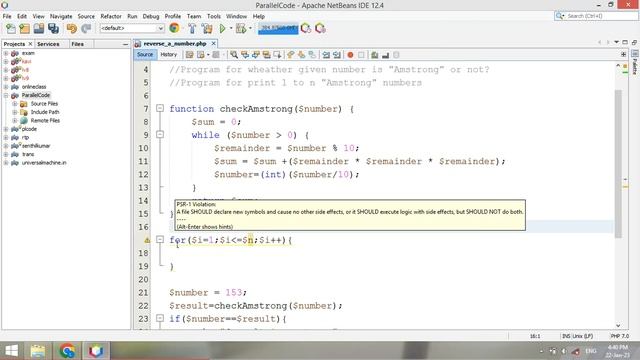Run the project with the green play icon
The image size is (640, 360).
tap(222, 29)
